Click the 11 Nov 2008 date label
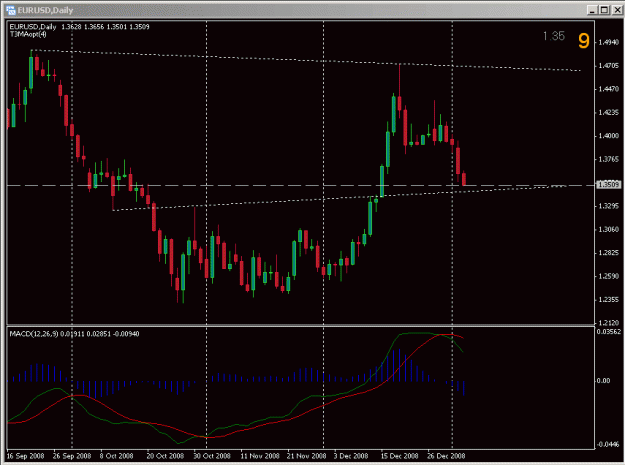 [x=260, y=456]
